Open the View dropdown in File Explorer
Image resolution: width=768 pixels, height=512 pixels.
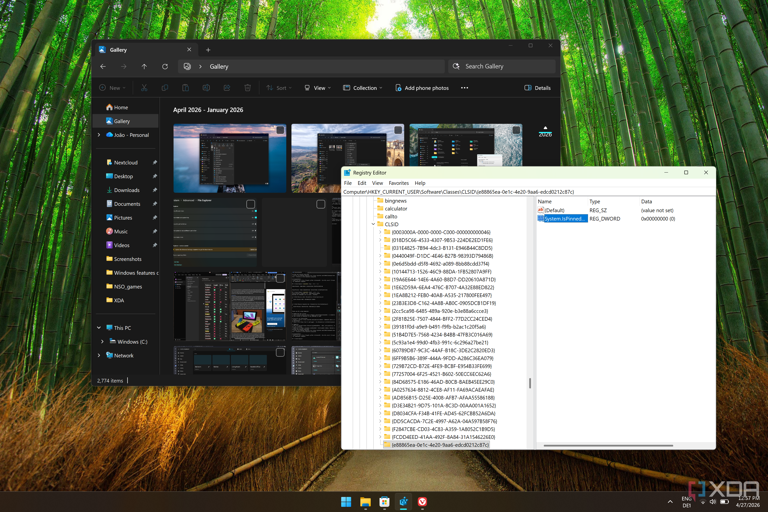317,88
